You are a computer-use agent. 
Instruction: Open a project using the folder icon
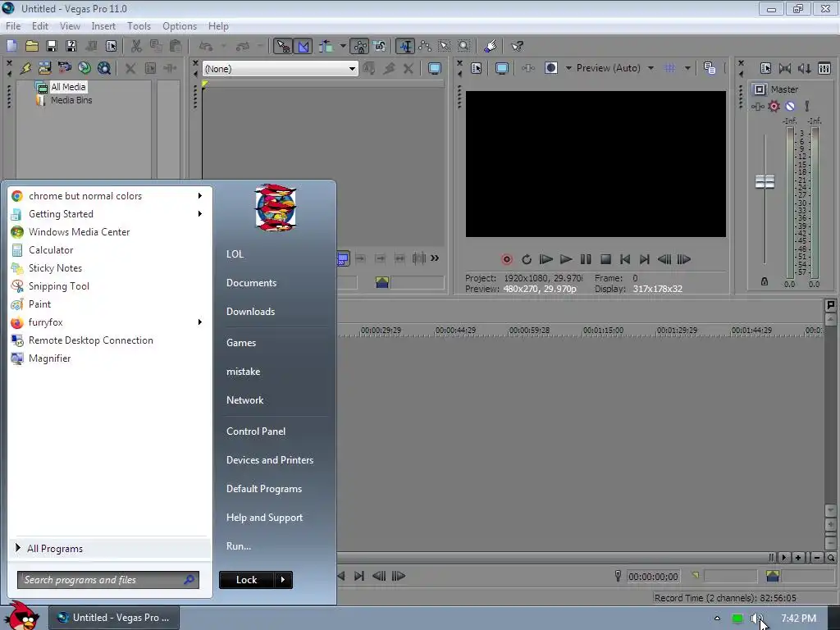tap(32, 46)
